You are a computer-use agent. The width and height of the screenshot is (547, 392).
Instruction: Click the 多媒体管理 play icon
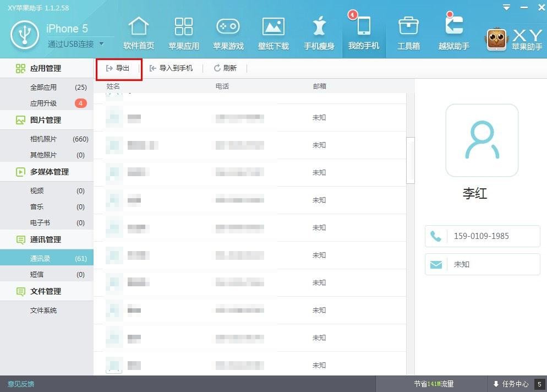point(20,172)
